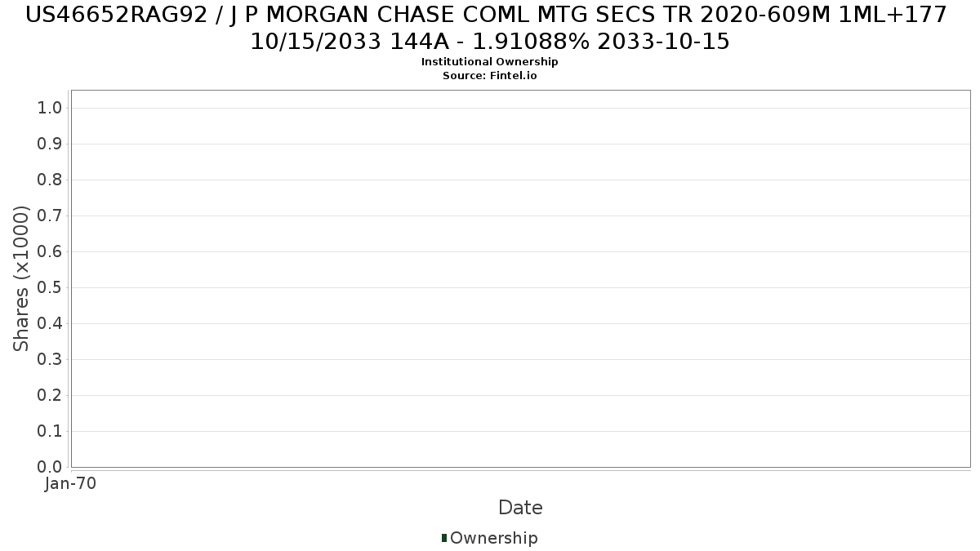Click the 0.8 y-axis tick label
Image resolution: width=980 pixels, height=551 pixels.
(x=51, y=180)
